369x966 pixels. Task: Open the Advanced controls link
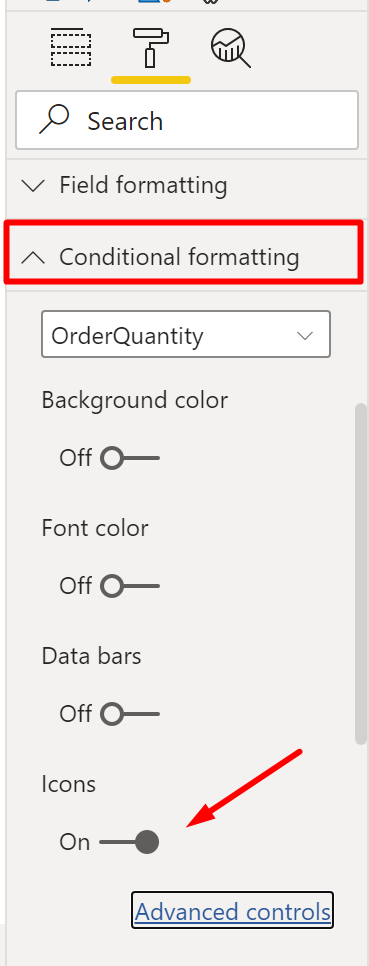[232, 911]
